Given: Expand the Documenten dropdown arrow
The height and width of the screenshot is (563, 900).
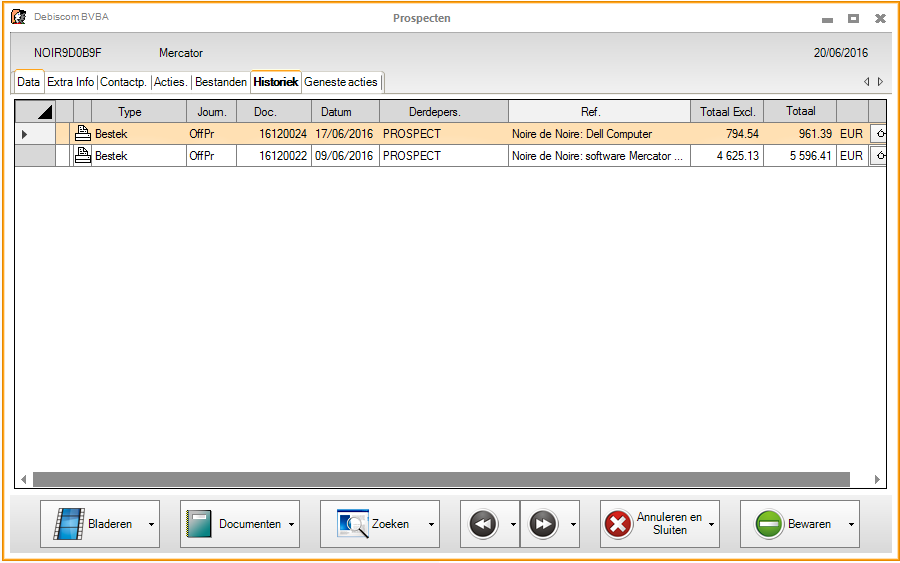Looking at the screenshot, I should pos(291,524).
